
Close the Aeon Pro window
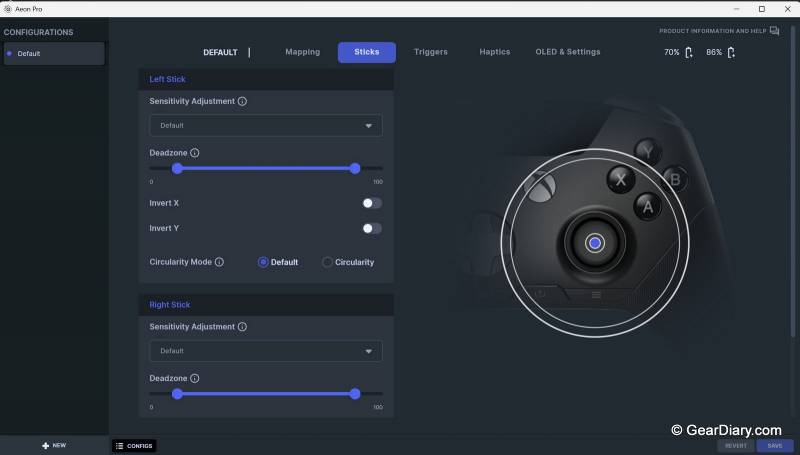coord(787,9)
